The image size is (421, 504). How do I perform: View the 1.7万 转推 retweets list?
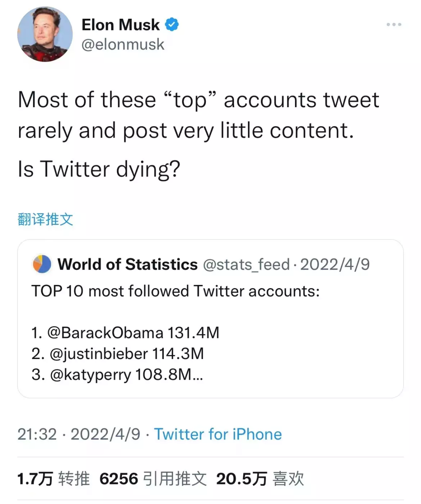pos(53,479)
